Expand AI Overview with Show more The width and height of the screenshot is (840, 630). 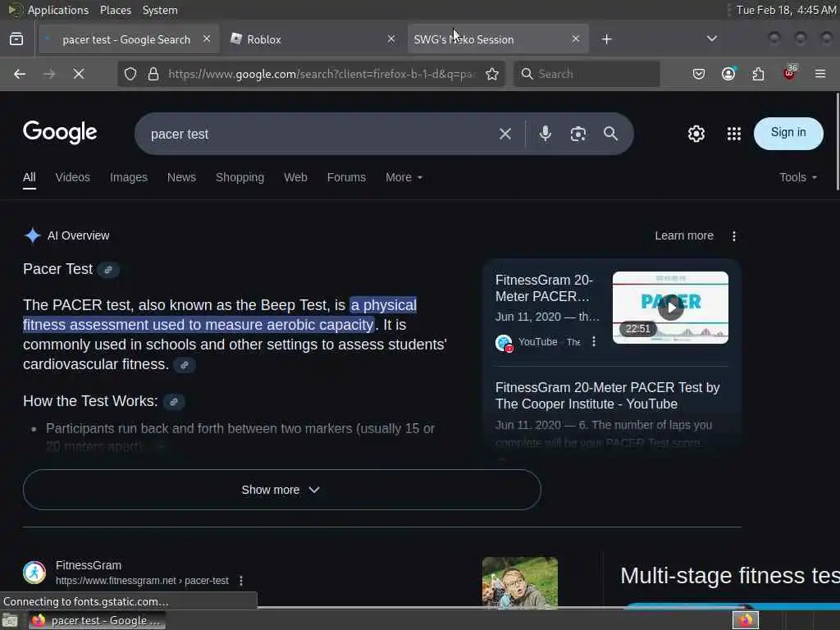click(282, 490)
